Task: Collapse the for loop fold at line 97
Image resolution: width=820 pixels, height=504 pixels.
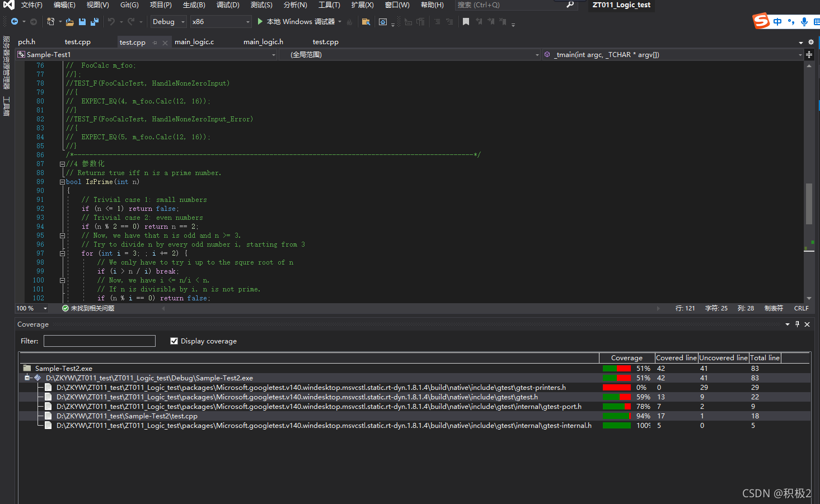Action: tap(62, 253)
